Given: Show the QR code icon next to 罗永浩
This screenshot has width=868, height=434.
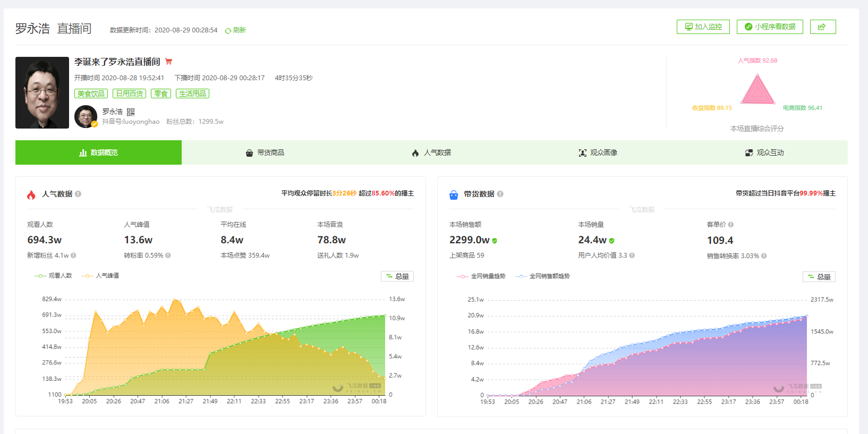Looking at the screenshot, I should click(x=131, y=112).
